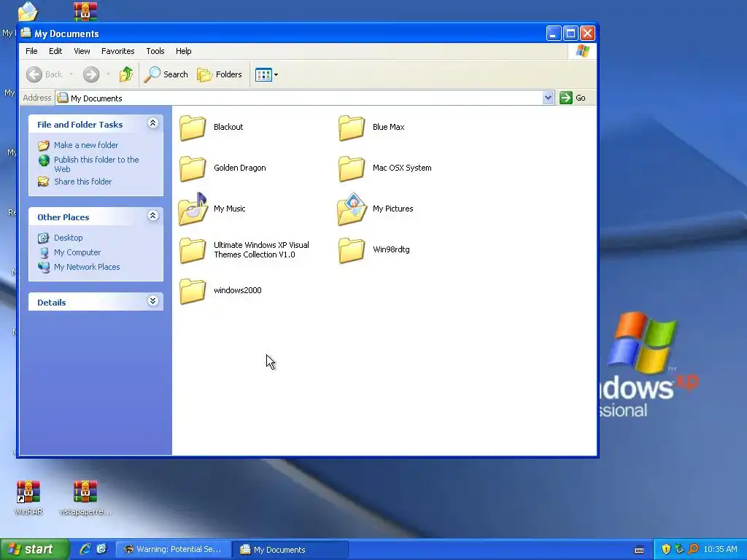Click the My Pictures folder name

point(392,209)
